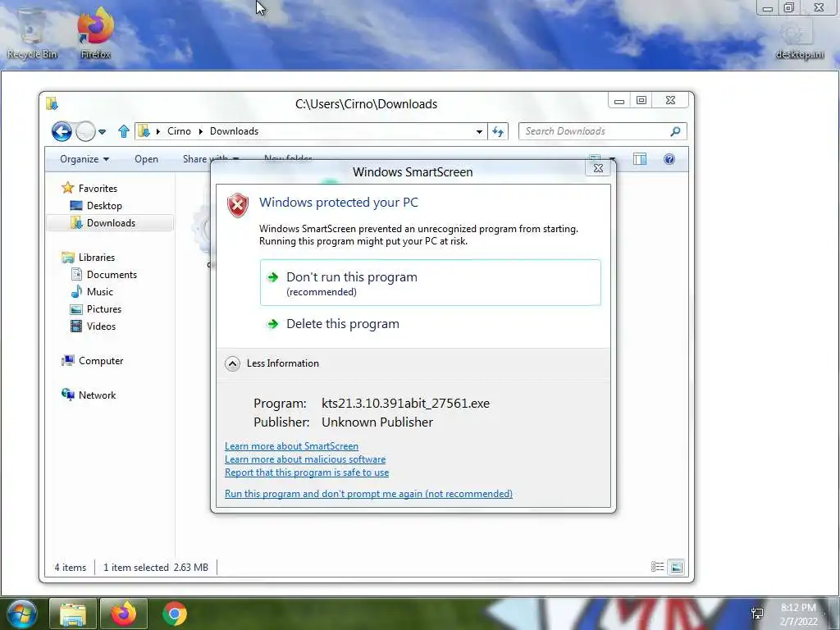The image size is (840, 630).
Task: Open recent locations dropdown arrow
Action: click(103, 132)
